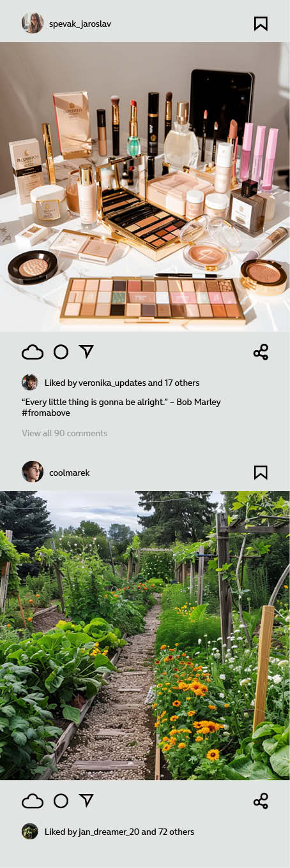Tap the triangle send icon under garden photo
290x868 pixels.
[x=86, y=800]
